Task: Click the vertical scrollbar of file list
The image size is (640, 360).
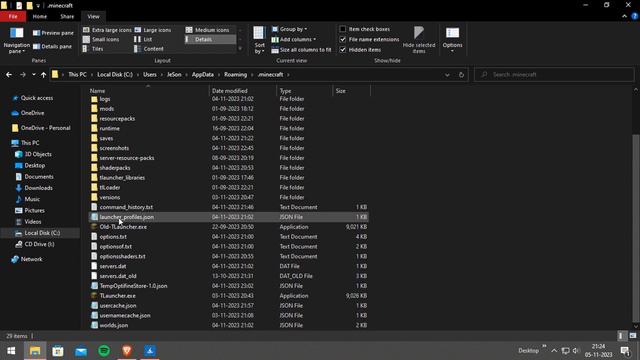Action: point(636,229)
